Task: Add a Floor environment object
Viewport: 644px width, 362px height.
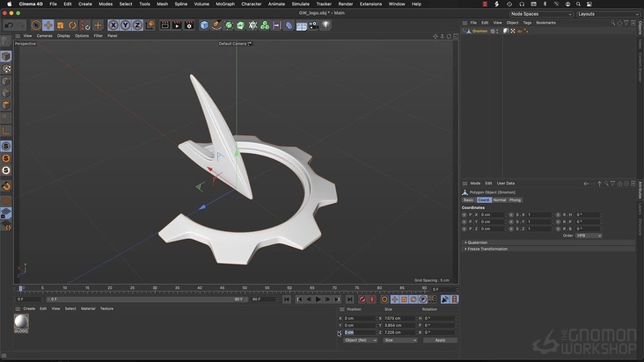Action: click(x=302, y=25)
